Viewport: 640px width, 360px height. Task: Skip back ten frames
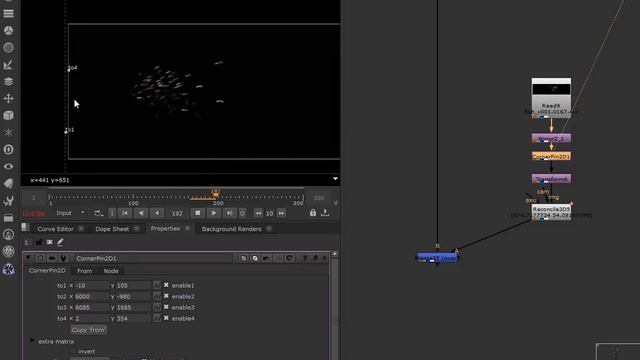(x=258, y=213)
